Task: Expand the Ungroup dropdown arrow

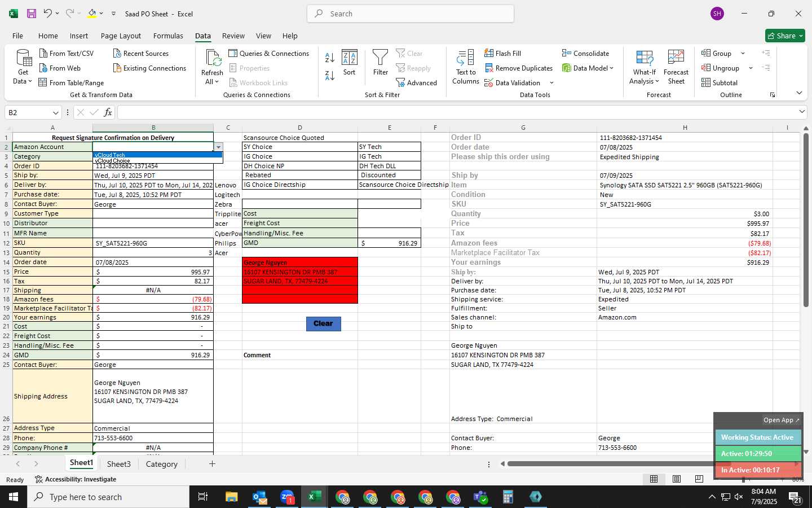Action: [751, 68]
